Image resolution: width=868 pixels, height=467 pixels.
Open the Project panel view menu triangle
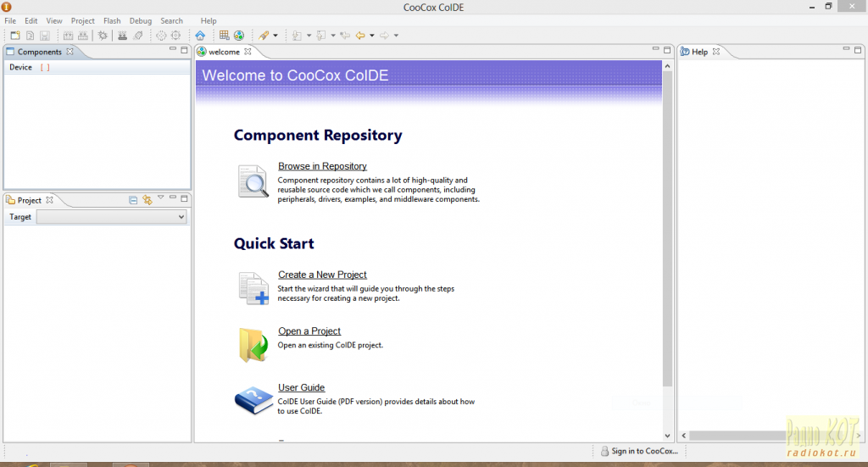point(160,198)
